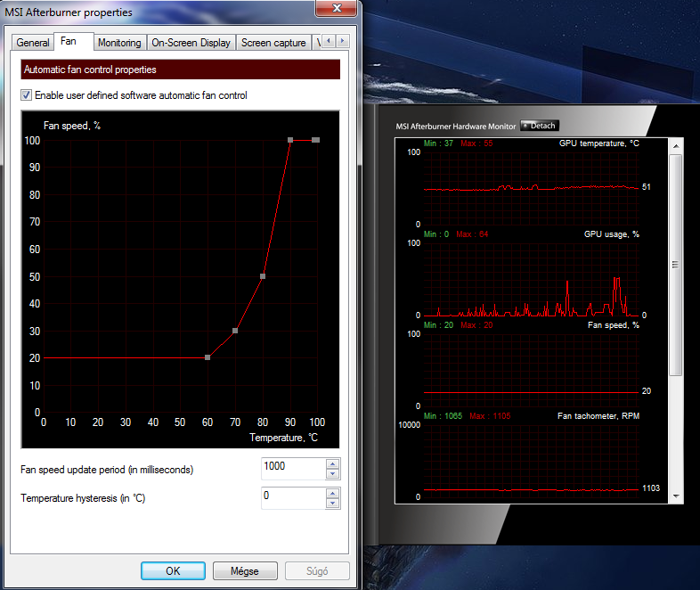
Task: Confirm settings with the OK button
Action: pyautogui.click(x=173, y=570)
